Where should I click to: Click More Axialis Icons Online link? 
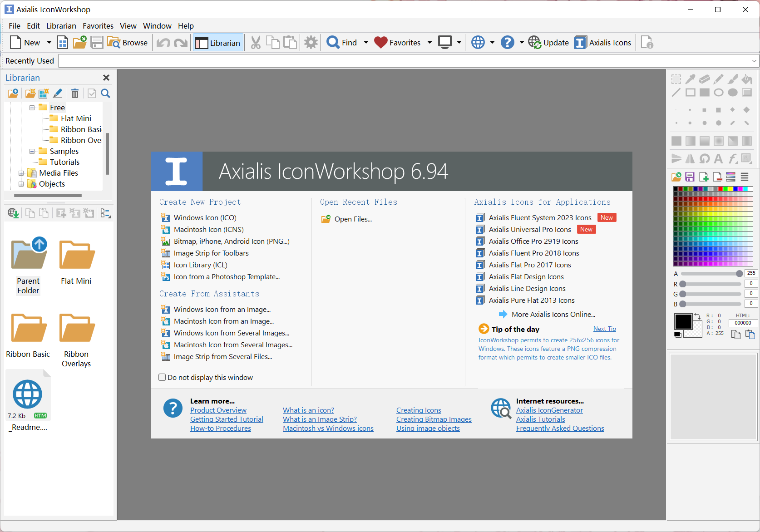tap(553, 315)
